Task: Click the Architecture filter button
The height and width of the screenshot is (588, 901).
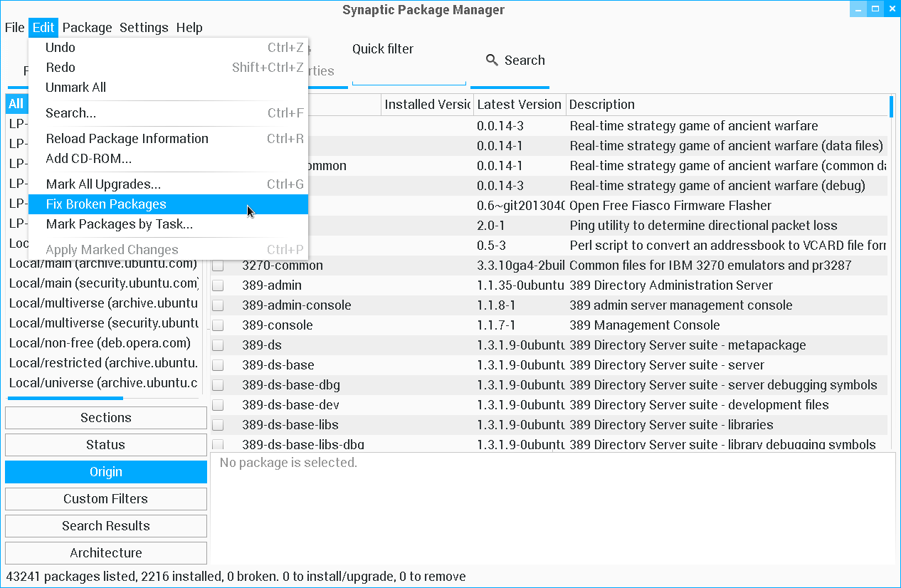Action: pos(105,553)
